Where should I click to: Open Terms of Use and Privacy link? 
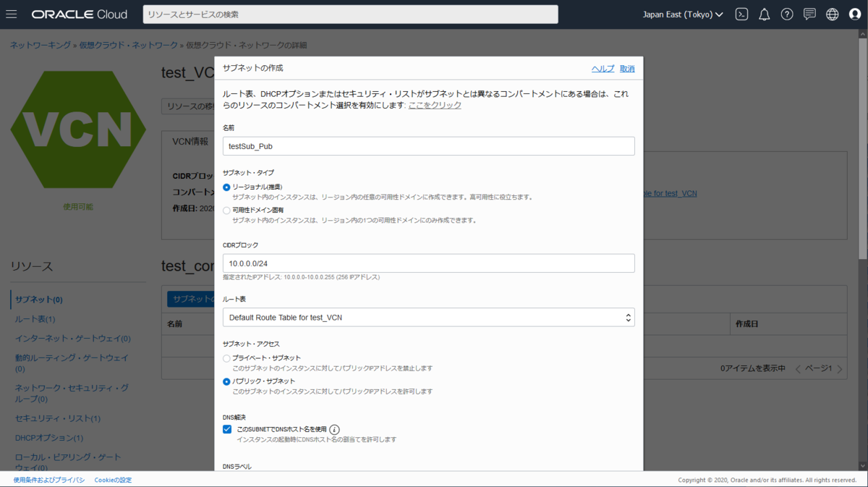[x=49, y=480]
